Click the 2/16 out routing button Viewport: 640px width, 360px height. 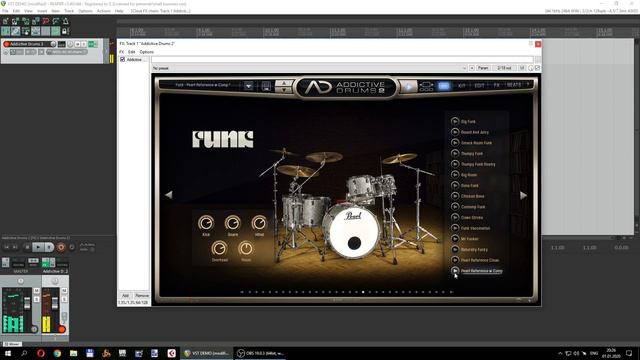coord(504,68)
